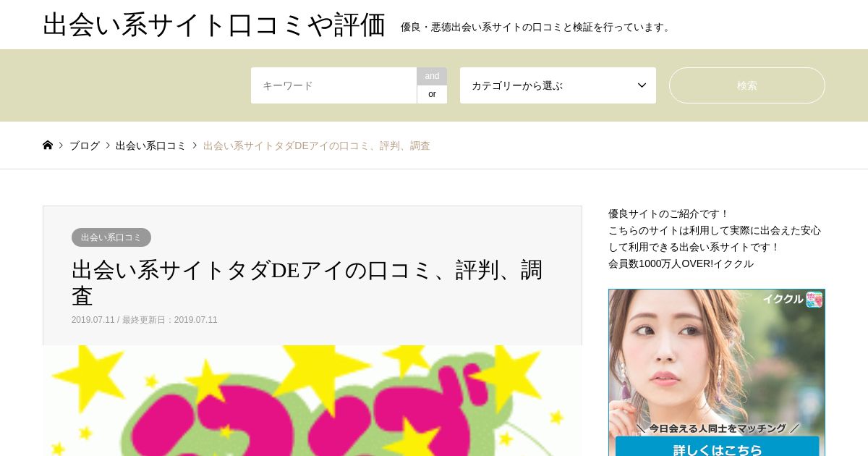This screenshot has width=868, height=456.
Task: Open the article's star-pattern featured image
Action: tap(312, 400)
